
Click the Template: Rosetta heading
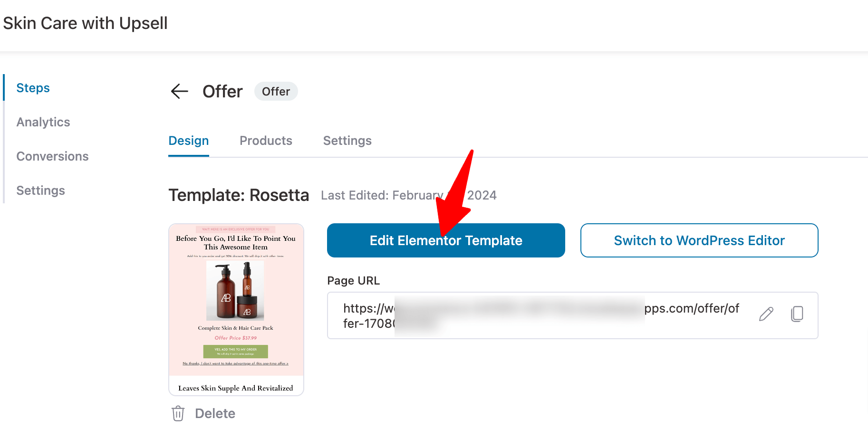point(239,195)
